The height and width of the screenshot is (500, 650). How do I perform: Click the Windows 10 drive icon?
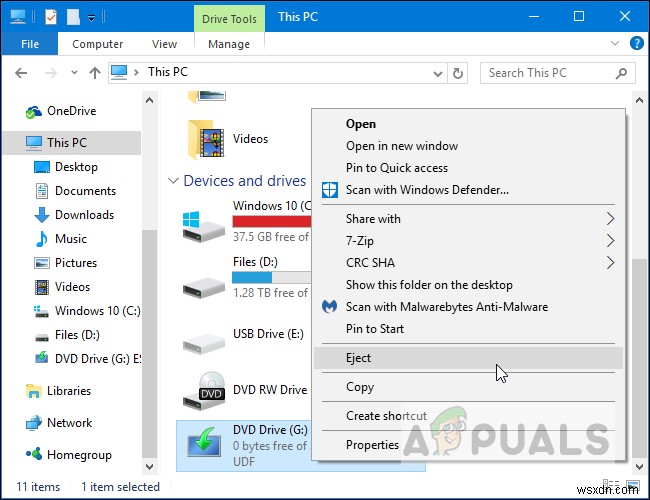203,226
